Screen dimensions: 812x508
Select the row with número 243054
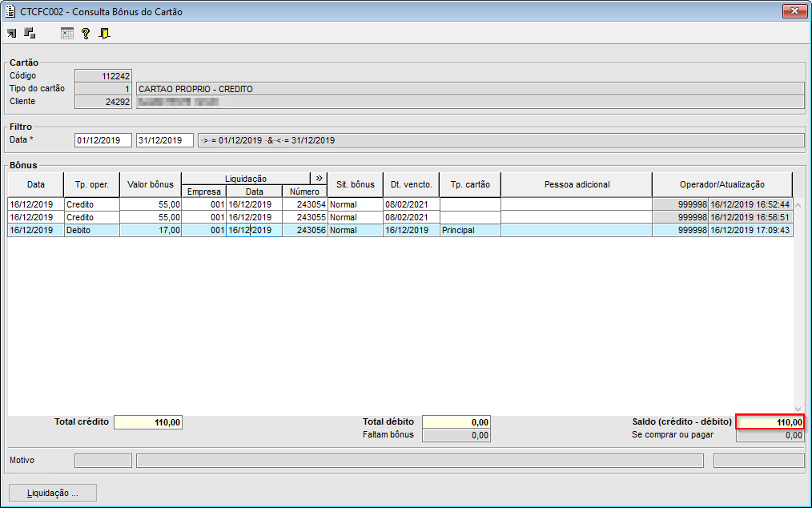pos(400,204)
